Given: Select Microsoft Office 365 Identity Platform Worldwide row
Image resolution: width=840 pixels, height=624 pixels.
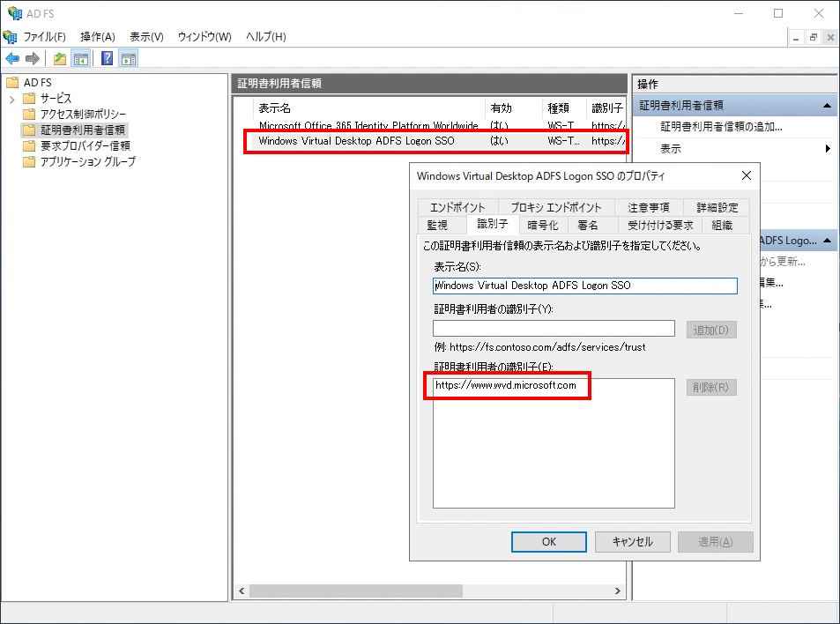Looking at the screenshot, I should [439, 126].
